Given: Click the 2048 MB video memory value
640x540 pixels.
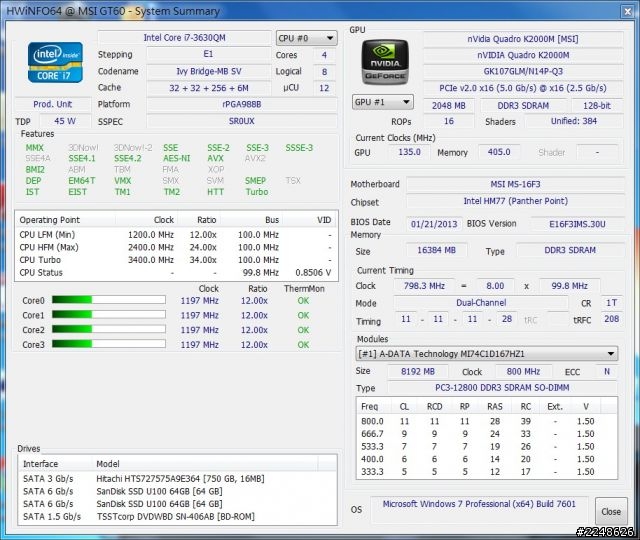Looking at the screenshot, I should click(x=449, y=106).
